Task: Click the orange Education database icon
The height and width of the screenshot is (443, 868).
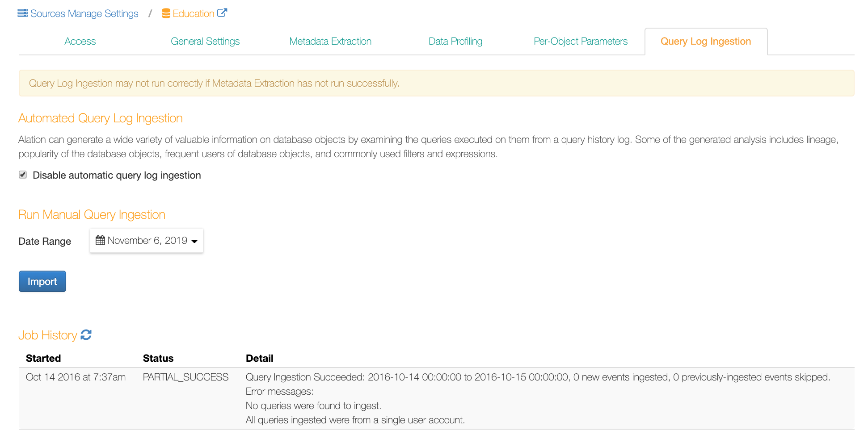Action: [166, 13]
